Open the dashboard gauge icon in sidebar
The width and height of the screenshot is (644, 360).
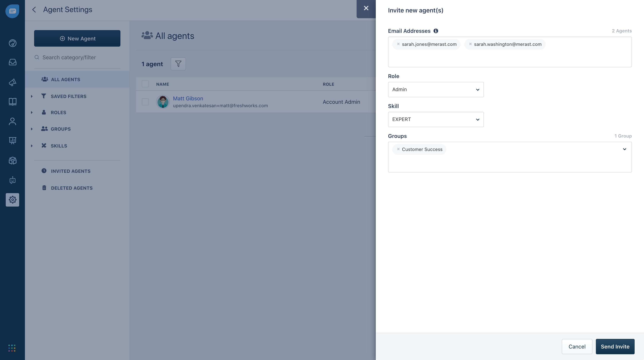[12, 43]
